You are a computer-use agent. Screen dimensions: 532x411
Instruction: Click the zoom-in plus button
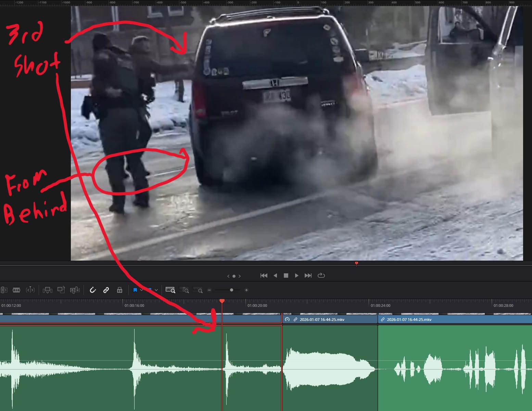coord(246,290)
